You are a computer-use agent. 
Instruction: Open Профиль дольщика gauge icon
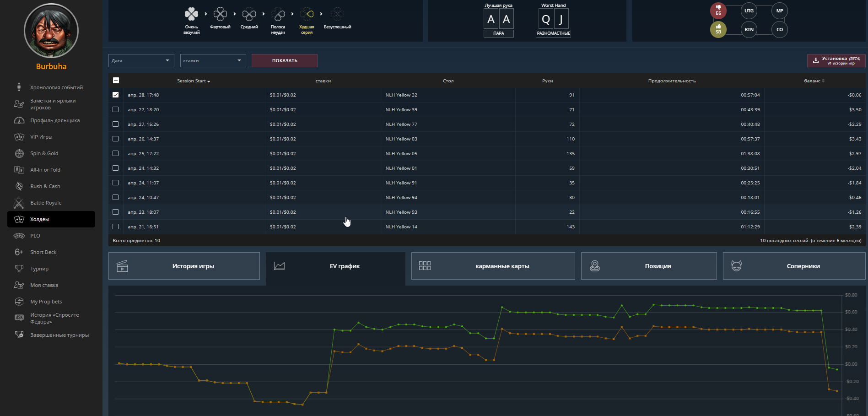19,120
